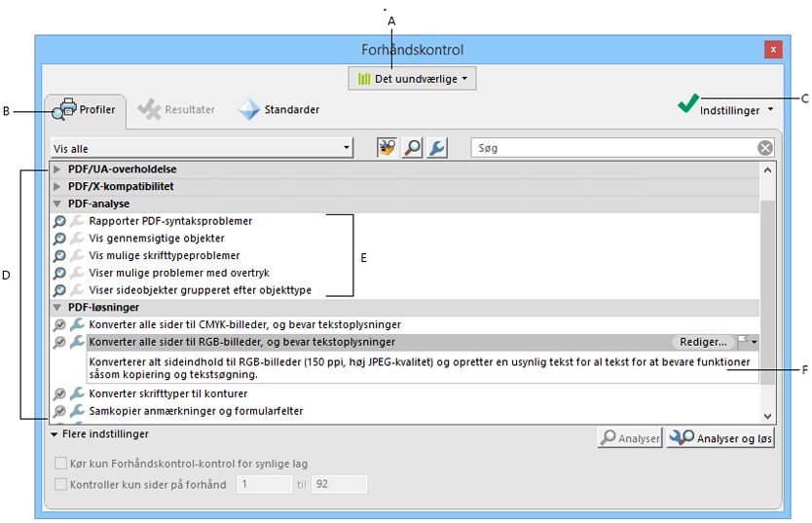Click check icon of Konverter skrifttyper til konturer
Screen dimensions: 812x523
[x=59, y=394]
